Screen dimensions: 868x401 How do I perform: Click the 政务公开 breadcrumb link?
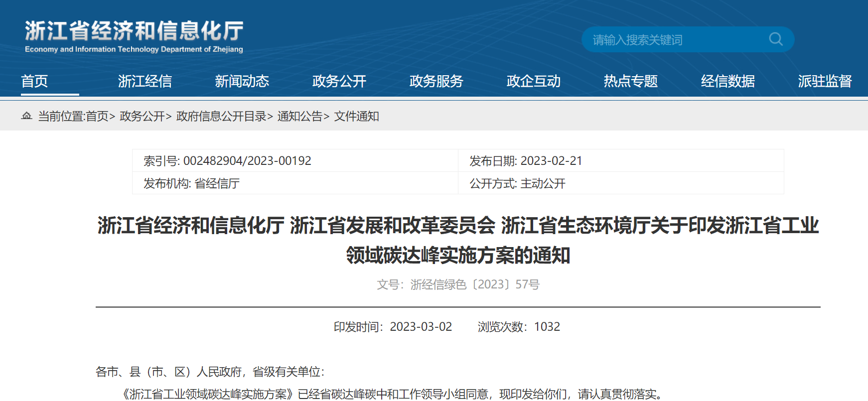tap(142, 117)
